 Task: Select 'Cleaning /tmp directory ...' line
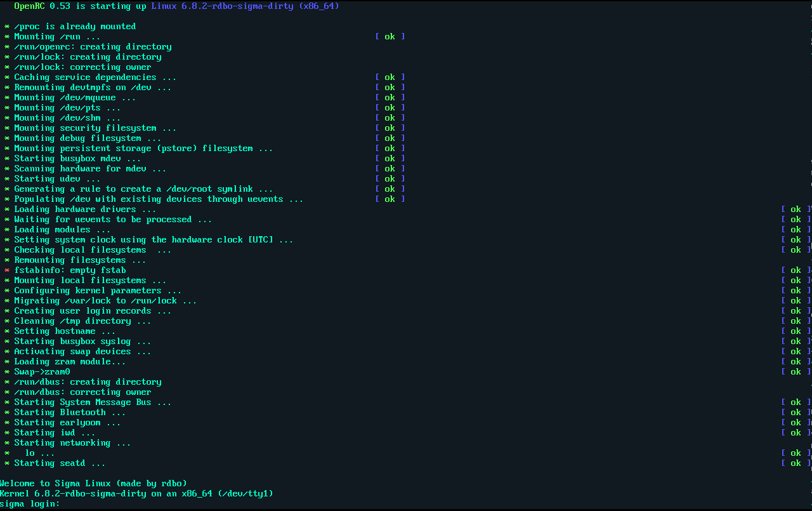[x=82, y=321]
